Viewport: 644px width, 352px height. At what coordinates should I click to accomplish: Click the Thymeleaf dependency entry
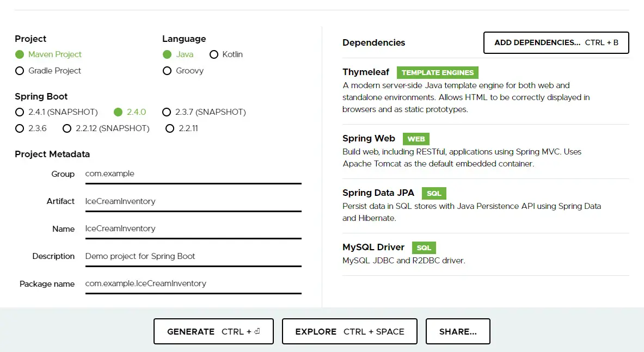(366, 72)
